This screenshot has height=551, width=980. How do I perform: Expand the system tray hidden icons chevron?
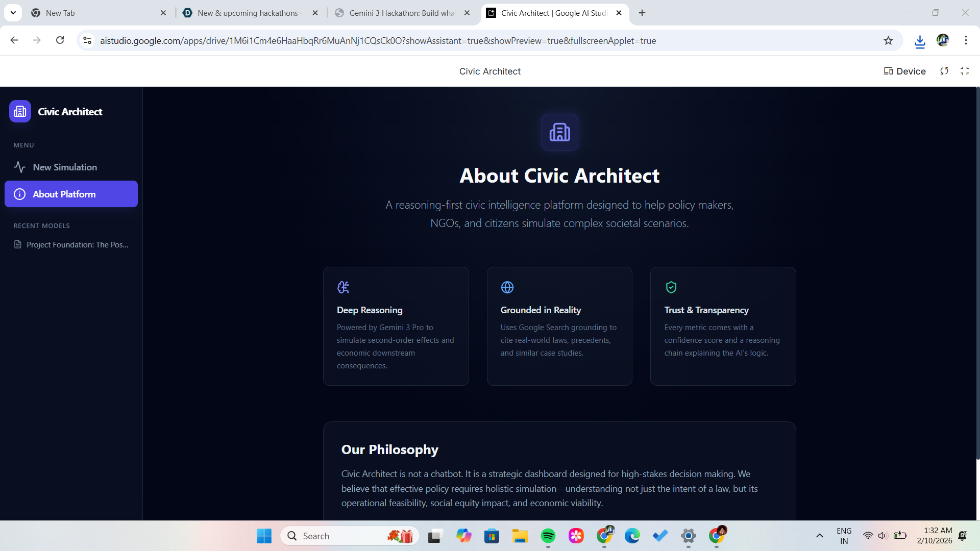[819, 536]
